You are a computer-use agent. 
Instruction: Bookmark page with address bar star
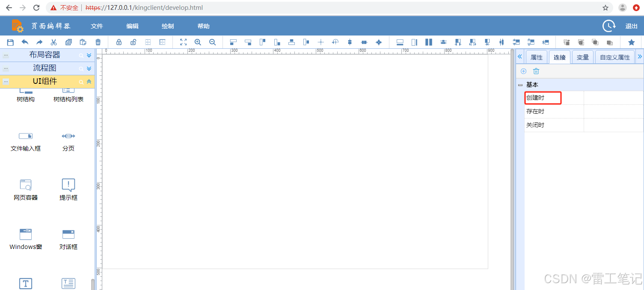click(x=605, y=8)
